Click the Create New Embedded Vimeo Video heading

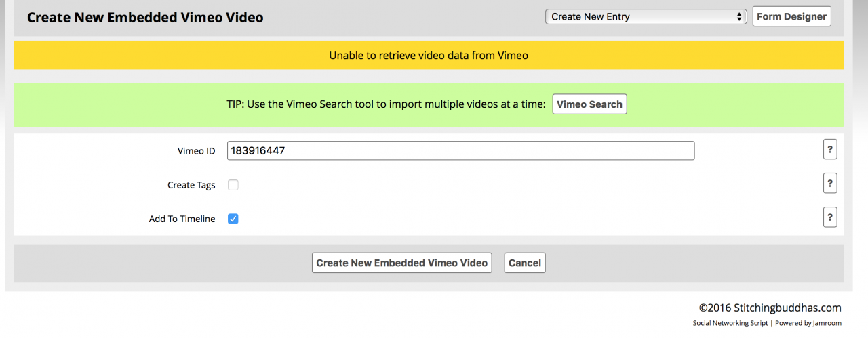[x=145, y=18]
